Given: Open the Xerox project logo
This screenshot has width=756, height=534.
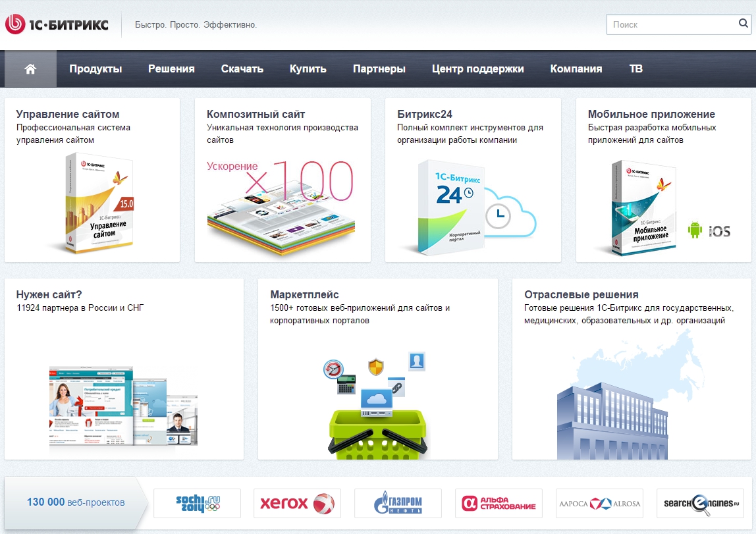Looking at the screenshot, I should coord(297,504).
